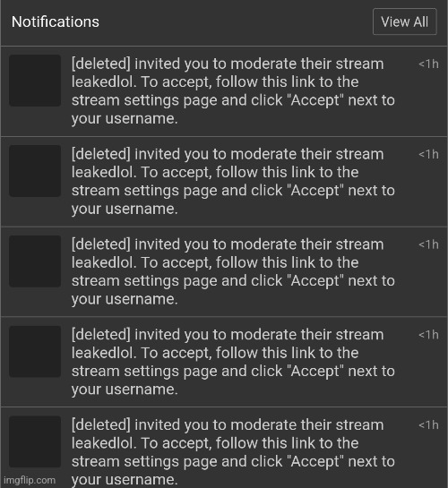Open the third moderate stream invite notification
Screen dimensions: 448x488
click(x=224, y=271)
